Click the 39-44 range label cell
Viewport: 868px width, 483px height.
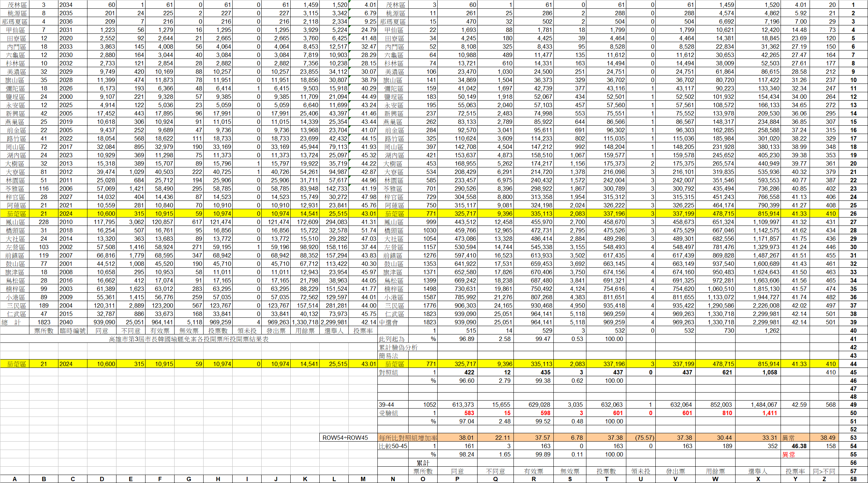click(387, 405)
